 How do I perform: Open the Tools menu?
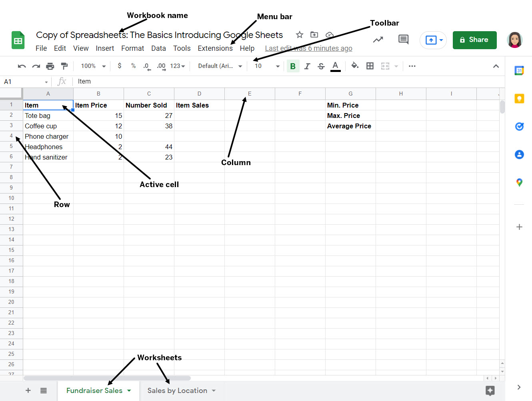(x=182, y=48)
